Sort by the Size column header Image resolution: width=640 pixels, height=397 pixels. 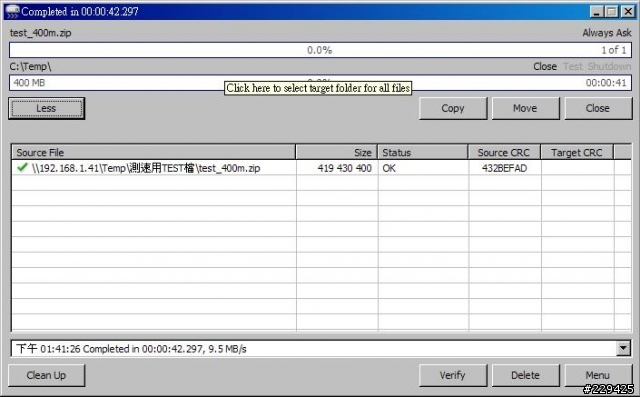click(x=336, y=153)
